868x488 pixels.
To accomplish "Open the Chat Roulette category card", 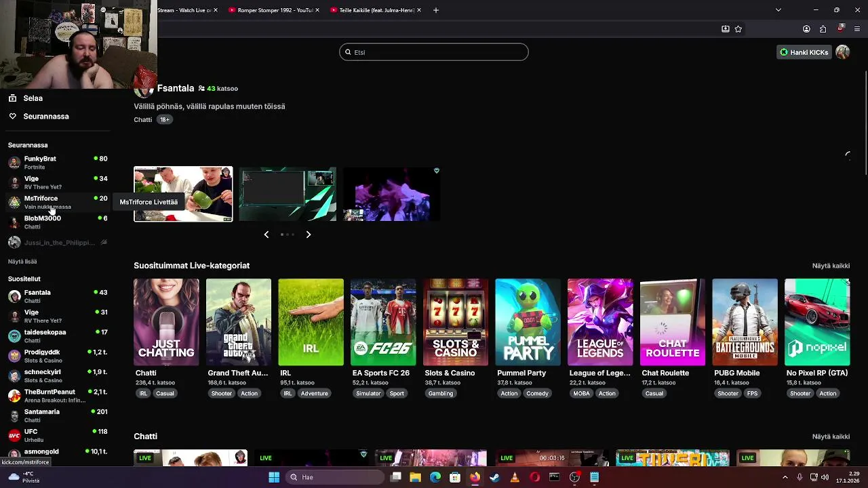I will click(x=673, y=322).
